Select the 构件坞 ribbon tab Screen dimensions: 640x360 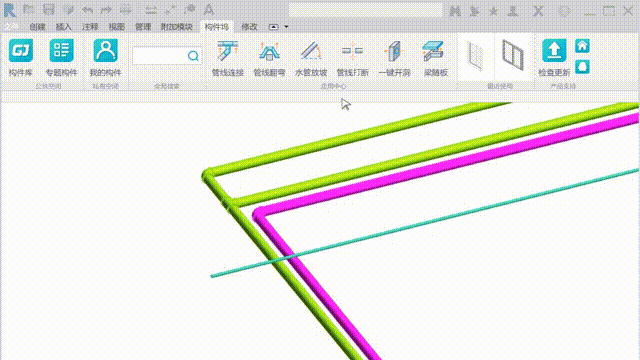217,27
